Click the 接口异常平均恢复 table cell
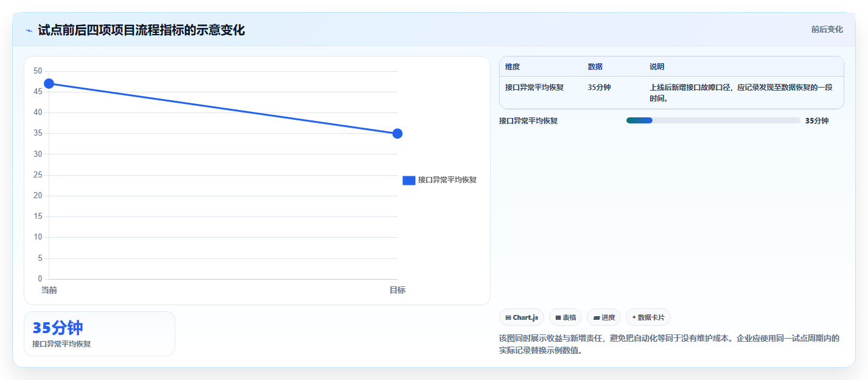This screenshot has width=868, height=380. (x=534, y=88)
